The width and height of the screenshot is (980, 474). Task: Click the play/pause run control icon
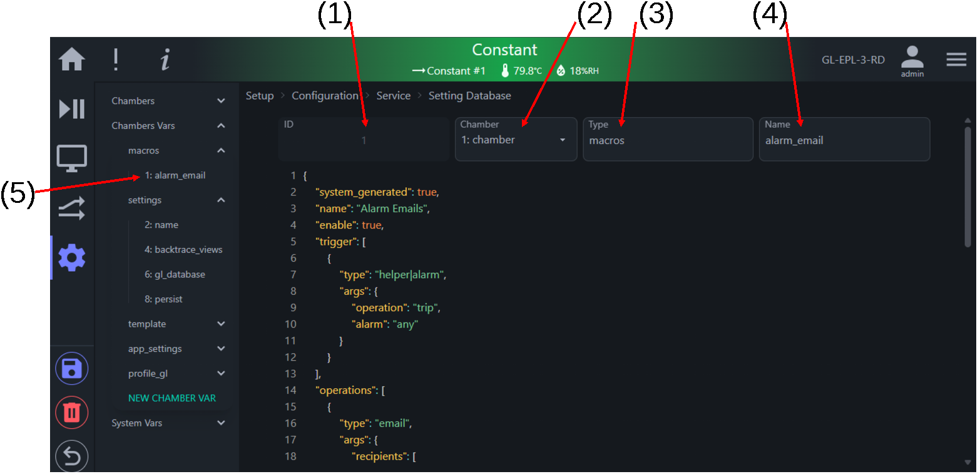pos(72,109)
